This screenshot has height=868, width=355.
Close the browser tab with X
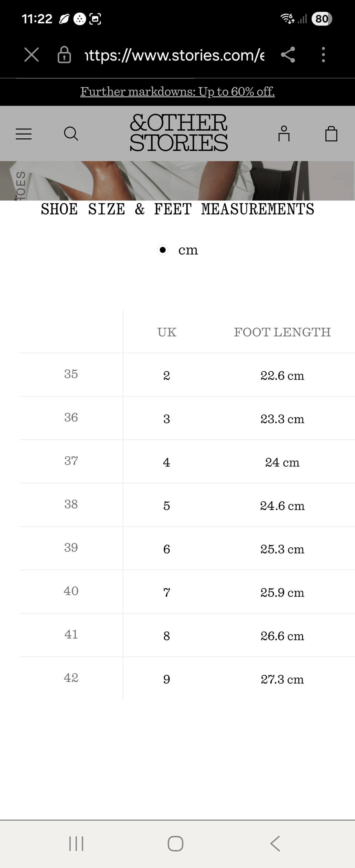(x=31, y=55)
